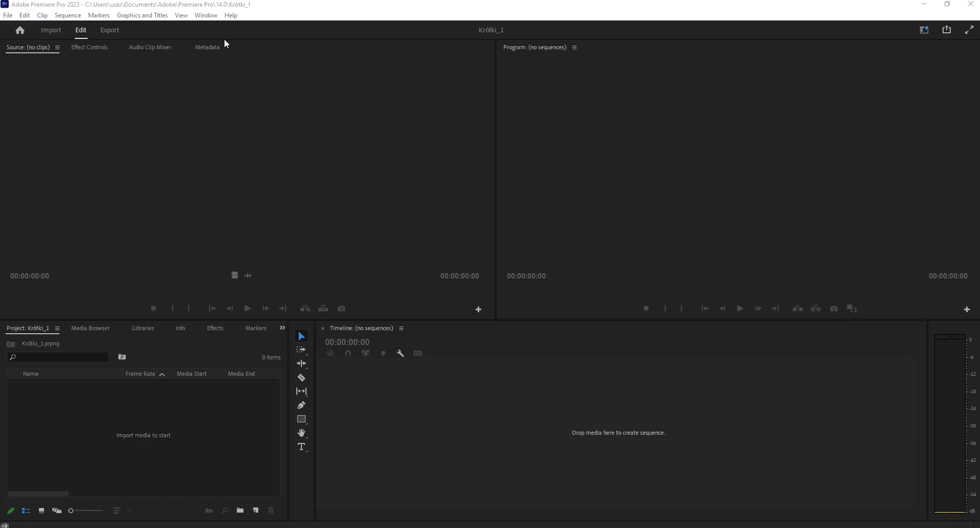Image resolution: width=980 pixels, height=528 pixels.
Task: Open Graphics and Titles menu
Action: click(142, 15)
